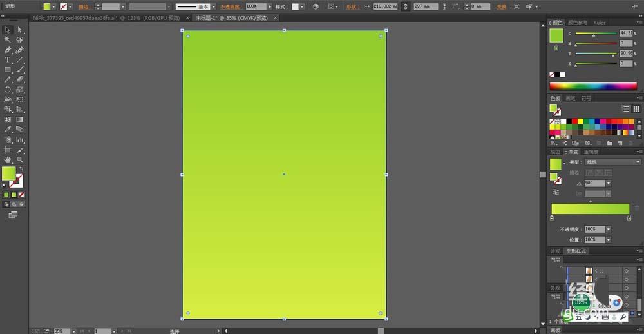Select the Rotate tool
Viewport: 644px width, 334px height.
pyautogui.click(x=7, y=90)
